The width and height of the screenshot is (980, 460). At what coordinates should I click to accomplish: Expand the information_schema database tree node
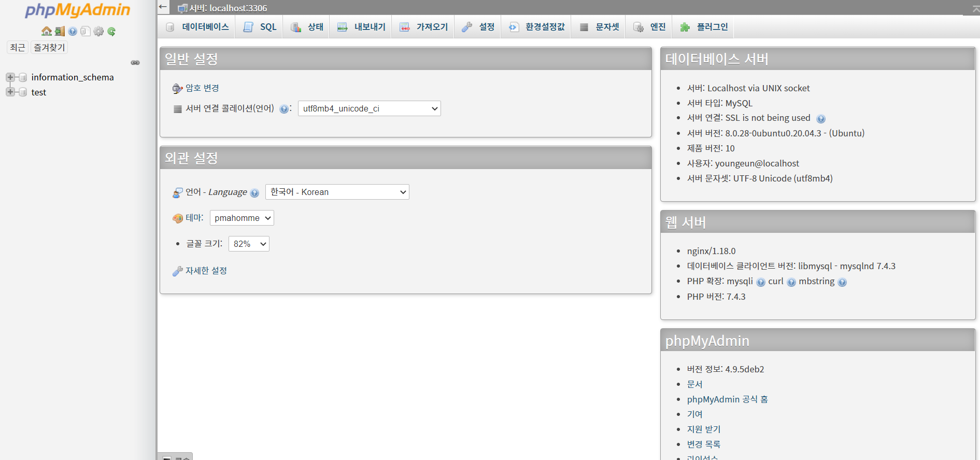click(x=10, y=77)
